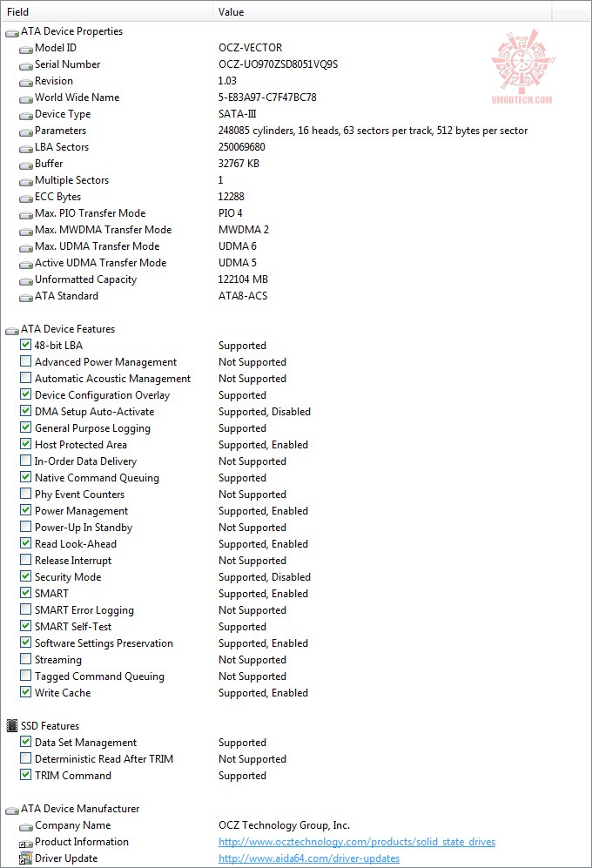Click the value UDMA 5
Image resolution: width=592 pixels, height=868 pixels.
[238, 263]
